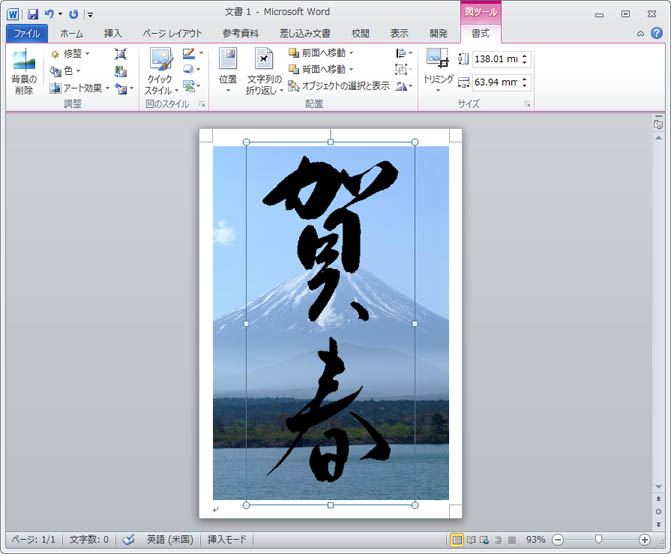Click 背景の削除 (Remove Background) icon
This screenshot has width=671, height=554.
point(22,72)
